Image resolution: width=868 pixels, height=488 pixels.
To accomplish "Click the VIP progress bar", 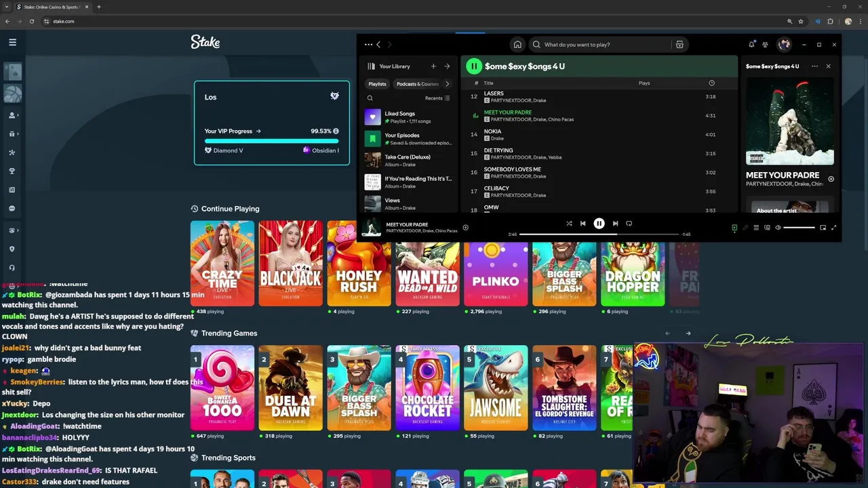I will pos(272,141).
